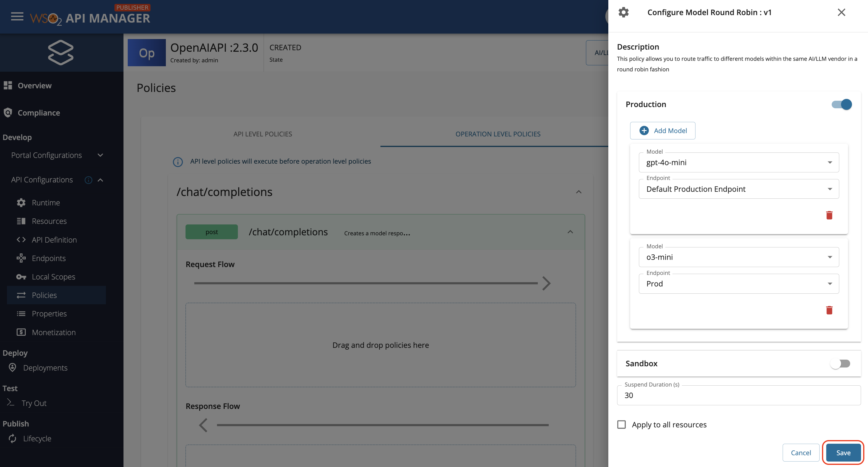Click the Overview dashboard icon

(x=8, y=86)
